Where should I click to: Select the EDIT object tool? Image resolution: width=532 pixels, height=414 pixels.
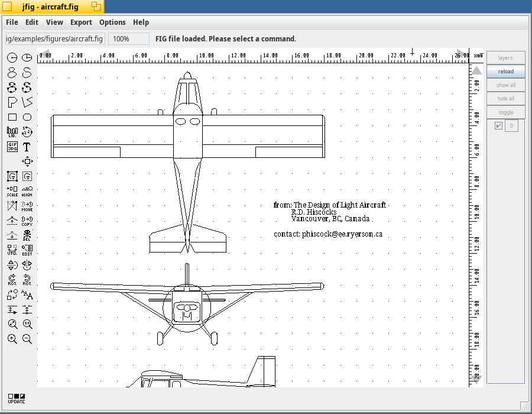[27, 250]
